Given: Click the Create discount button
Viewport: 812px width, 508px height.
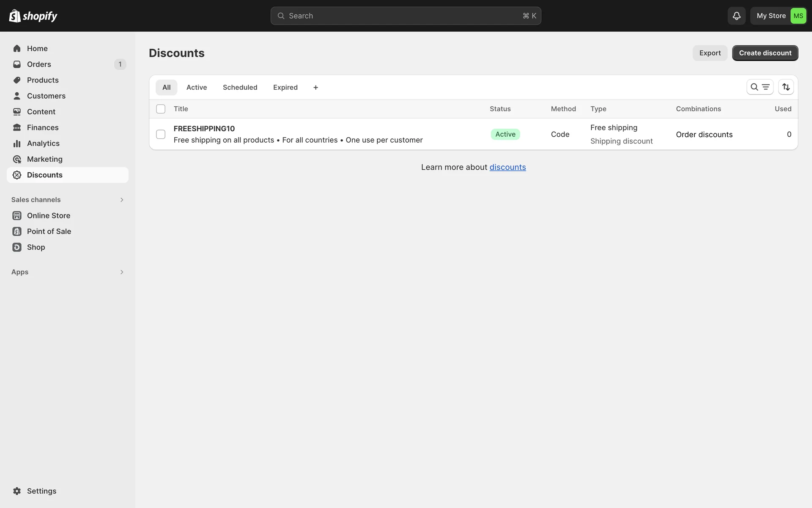Looking at the screenshot, I should [765, 53].
